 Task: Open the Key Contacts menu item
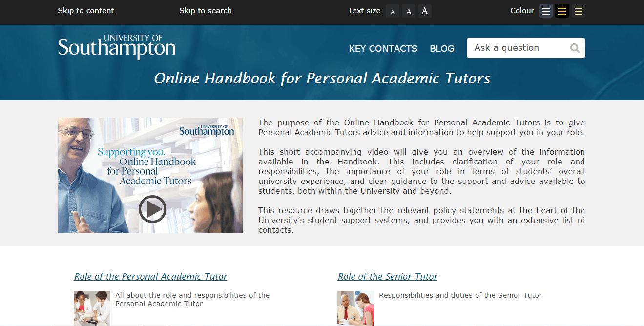pos(383,49)
